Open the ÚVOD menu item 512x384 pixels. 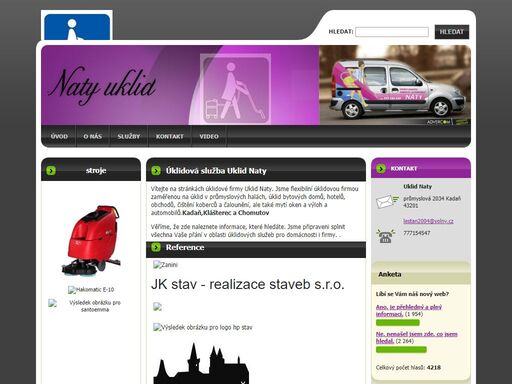coord(59,136)
